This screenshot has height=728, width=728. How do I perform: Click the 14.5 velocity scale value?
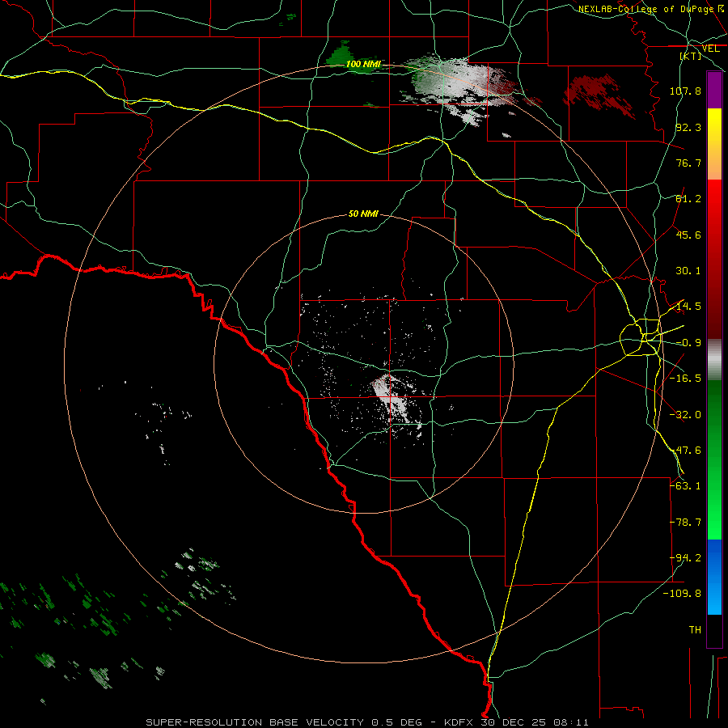pyautogui.click(x=688, y=307)
